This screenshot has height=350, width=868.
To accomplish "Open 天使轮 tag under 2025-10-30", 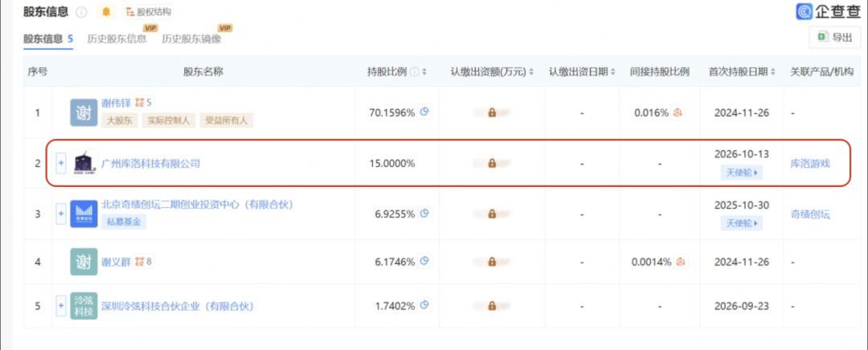I will click(x=741, y=223).
